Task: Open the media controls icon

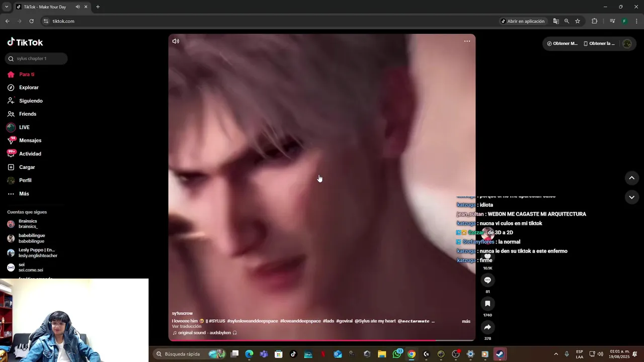Action: (x=612, y=21)
